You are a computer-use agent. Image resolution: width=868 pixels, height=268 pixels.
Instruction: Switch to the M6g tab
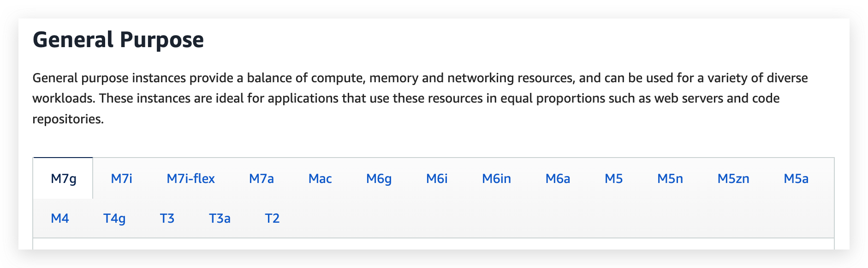[x=379, y=179]
